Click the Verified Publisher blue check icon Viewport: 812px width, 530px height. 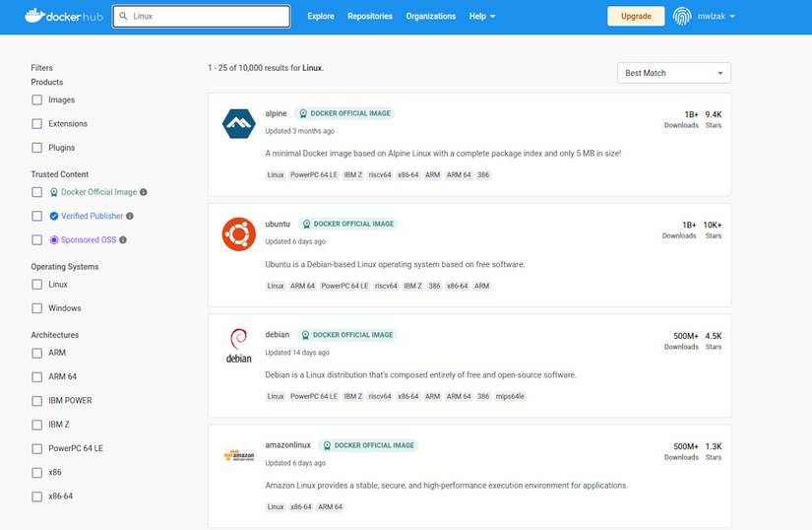click(54, 216)
